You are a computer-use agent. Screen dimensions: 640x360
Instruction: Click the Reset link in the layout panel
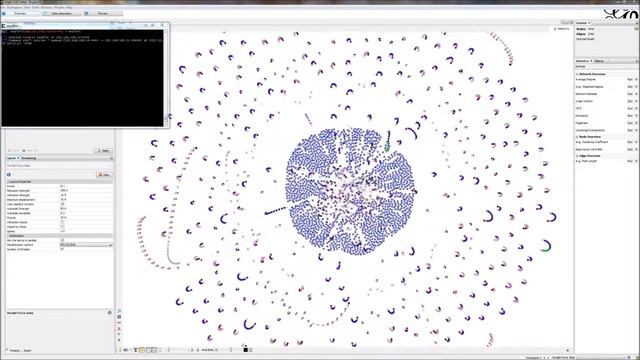click(x=27, y=351)
